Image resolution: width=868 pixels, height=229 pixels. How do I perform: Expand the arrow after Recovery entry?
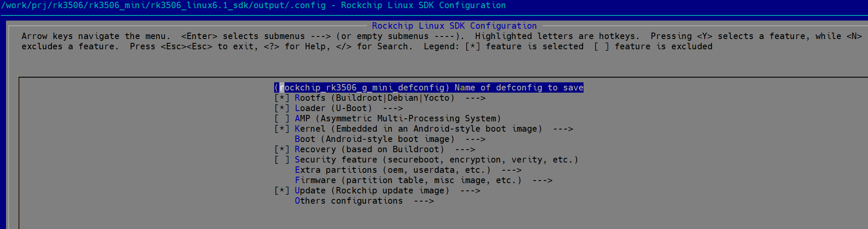click(465, 149)
